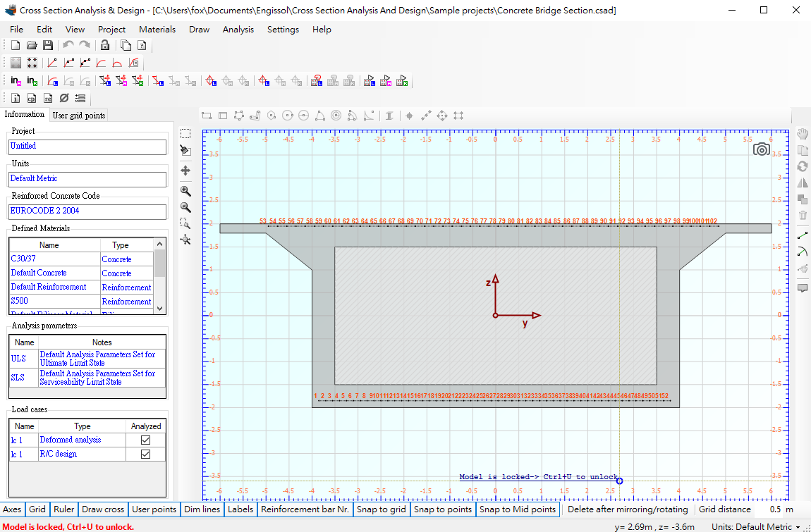Click the padlock unlock model icon

pyautogui.click(x=105, y=46)
